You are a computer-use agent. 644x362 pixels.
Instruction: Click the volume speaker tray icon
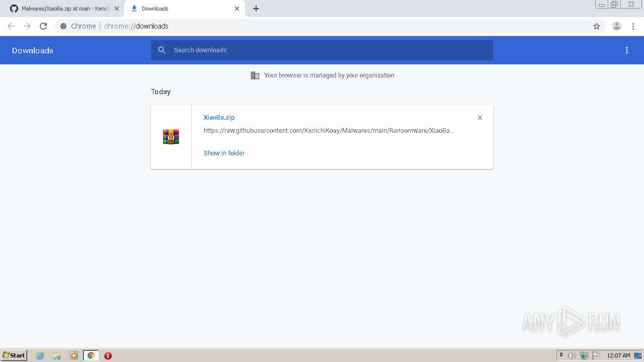coord(572,355)
